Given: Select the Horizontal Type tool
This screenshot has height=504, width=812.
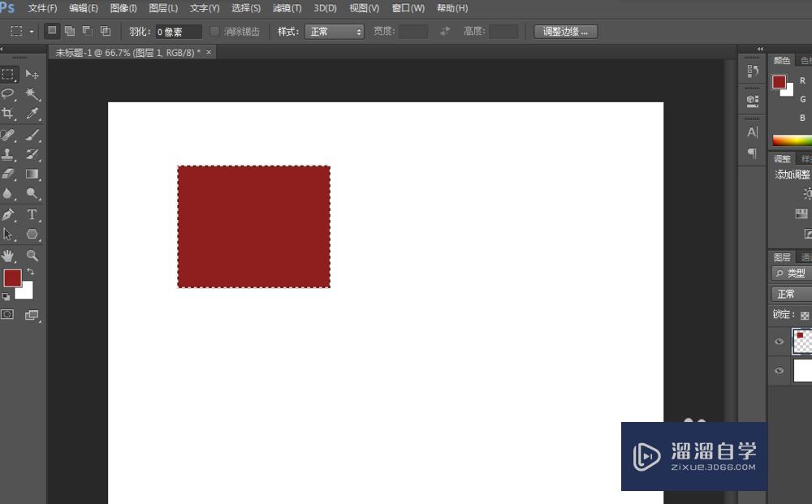Looking at the screenshot, I should coord(32,214).
